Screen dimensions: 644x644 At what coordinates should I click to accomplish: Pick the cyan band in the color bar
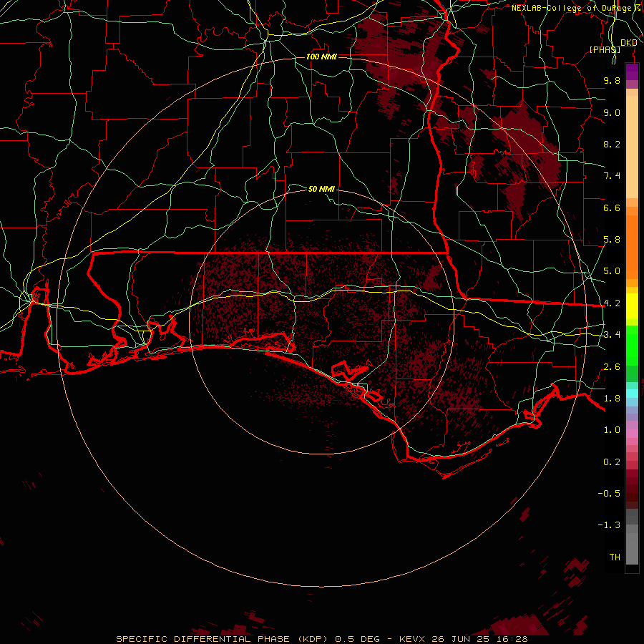[x=632, y=394]
